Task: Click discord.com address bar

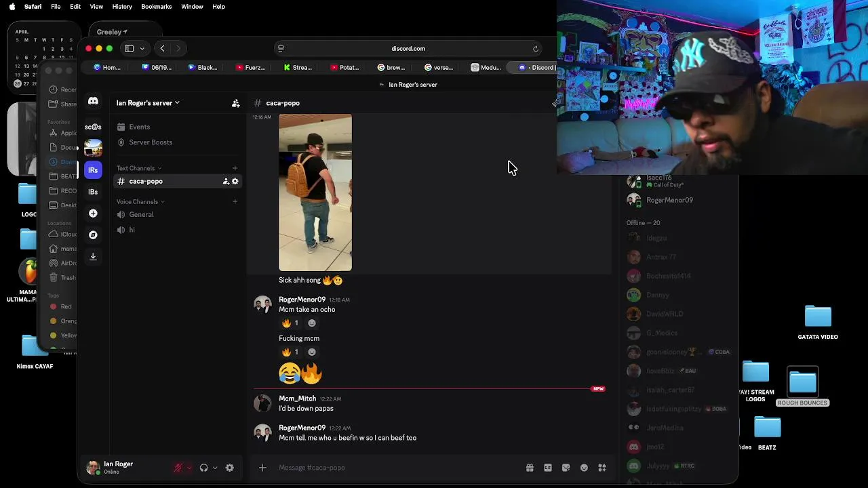Action: click(408, 49)
